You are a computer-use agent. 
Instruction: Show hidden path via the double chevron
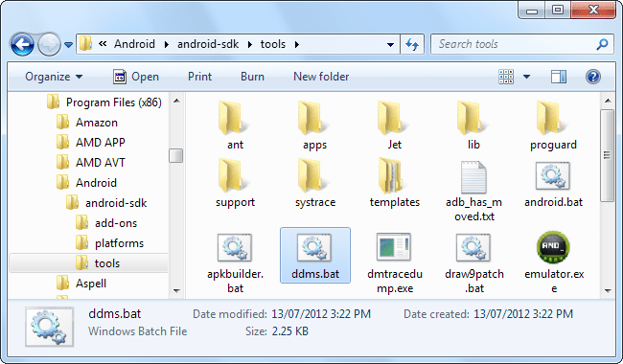click(x=103, y=44)
